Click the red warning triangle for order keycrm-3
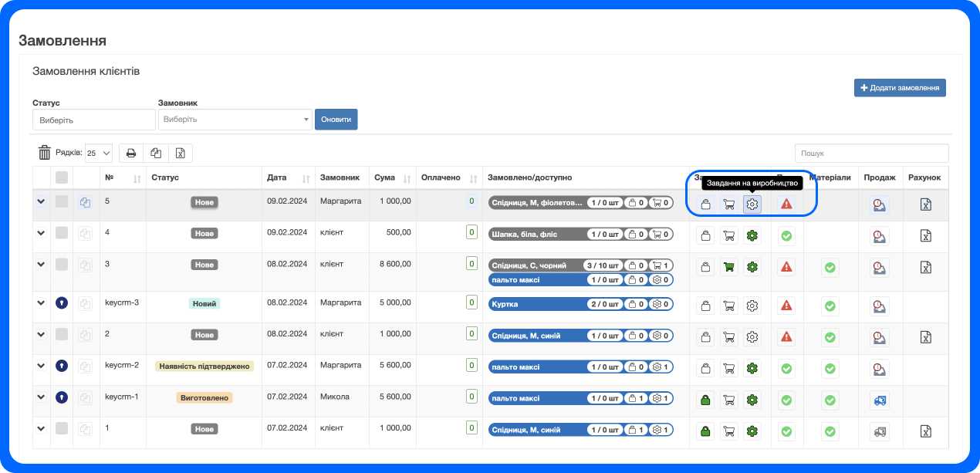 click(786, 305)
